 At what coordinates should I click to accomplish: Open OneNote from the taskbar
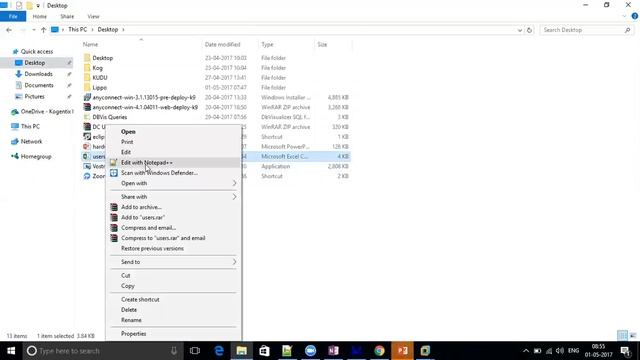coord(333,351)
